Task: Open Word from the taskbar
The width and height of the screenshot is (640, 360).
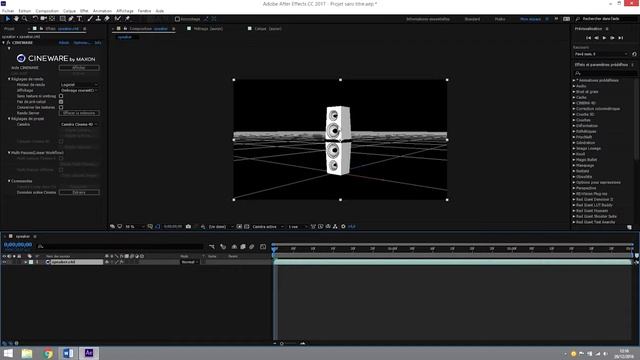Action: (68, 353)
